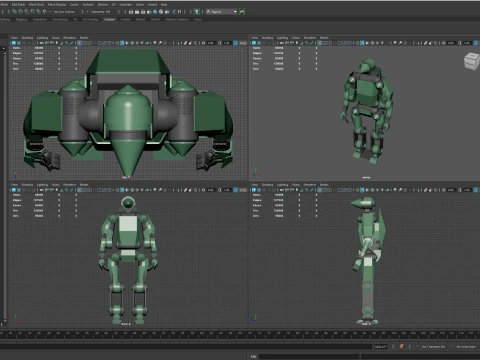This screenshot has height=360, width=480.
Task: Open Lighting menu in side-view panel
Action: click(x=282, y=185)
